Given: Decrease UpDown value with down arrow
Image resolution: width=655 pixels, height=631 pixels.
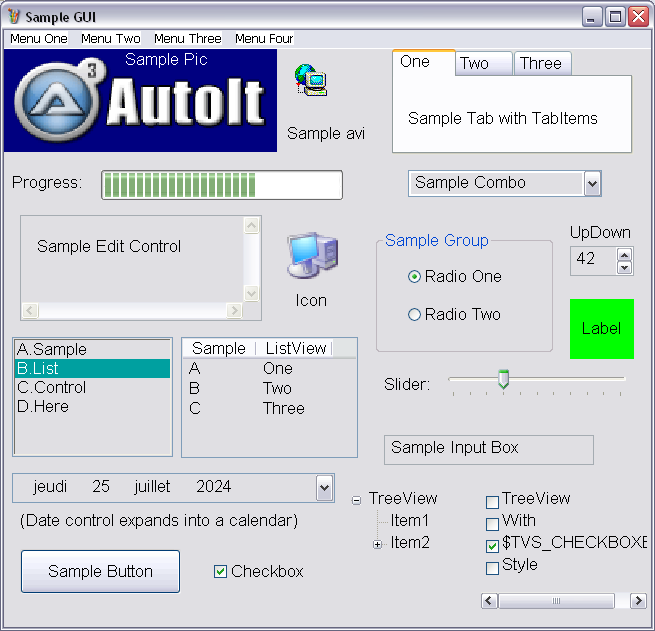Looking at the screenshot, I should coord(625,268).
